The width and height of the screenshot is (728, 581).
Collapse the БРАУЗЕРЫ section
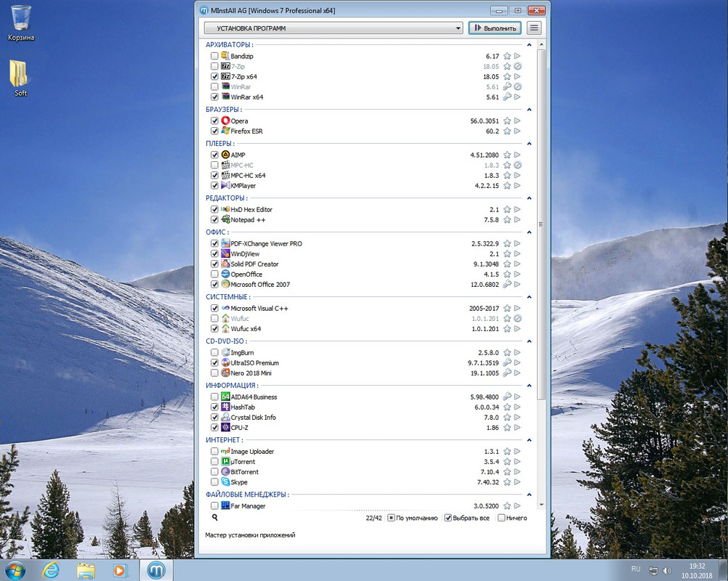pyautogui.click(x=529, y=110)
